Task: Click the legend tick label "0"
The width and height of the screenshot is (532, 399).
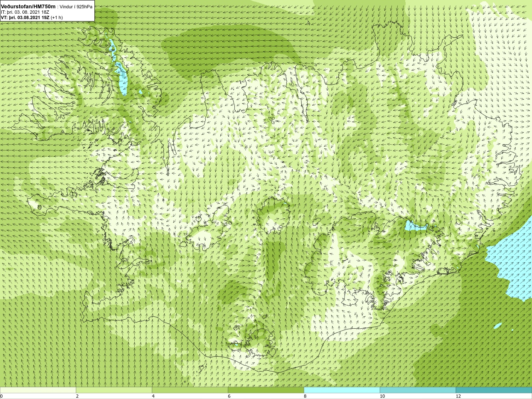Action: click(2, 396)
